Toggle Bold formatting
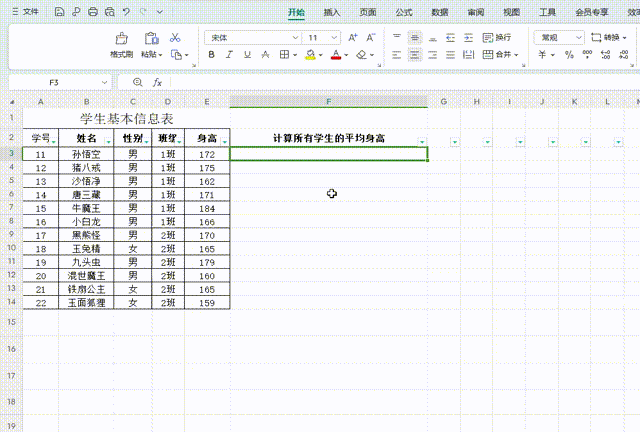This screenshot has height=432, width=640. [211, 54]
